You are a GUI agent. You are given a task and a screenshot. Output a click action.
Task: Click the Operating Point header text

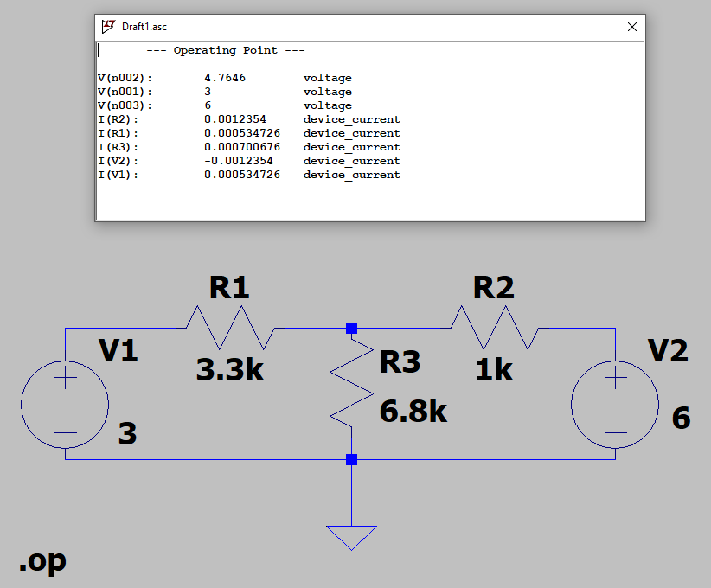point(226,50)
